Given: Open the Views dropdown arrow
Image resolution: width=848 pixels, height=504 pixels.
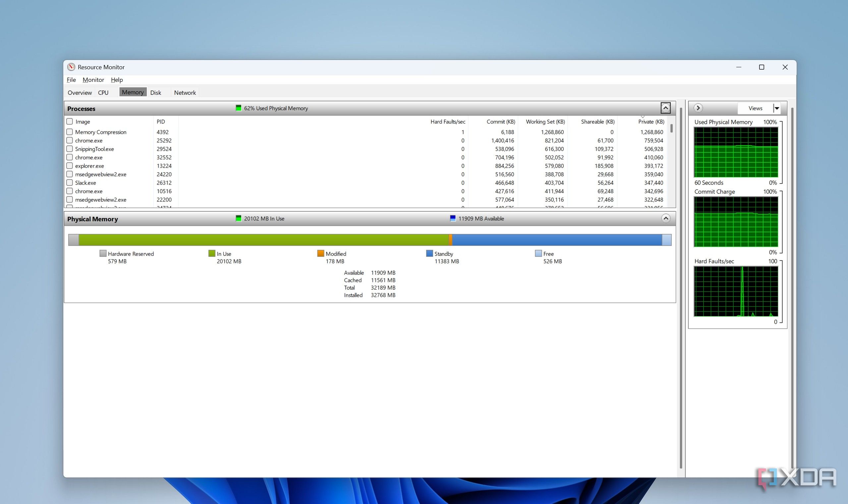Looking at the screenshot, I should pyautogui.click(x=777, y=108).
